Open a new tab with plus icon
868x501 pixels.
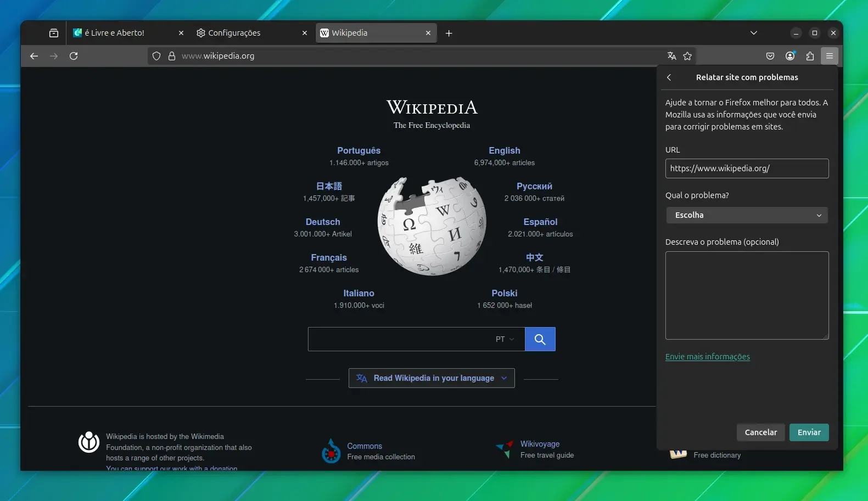[449, 33]
